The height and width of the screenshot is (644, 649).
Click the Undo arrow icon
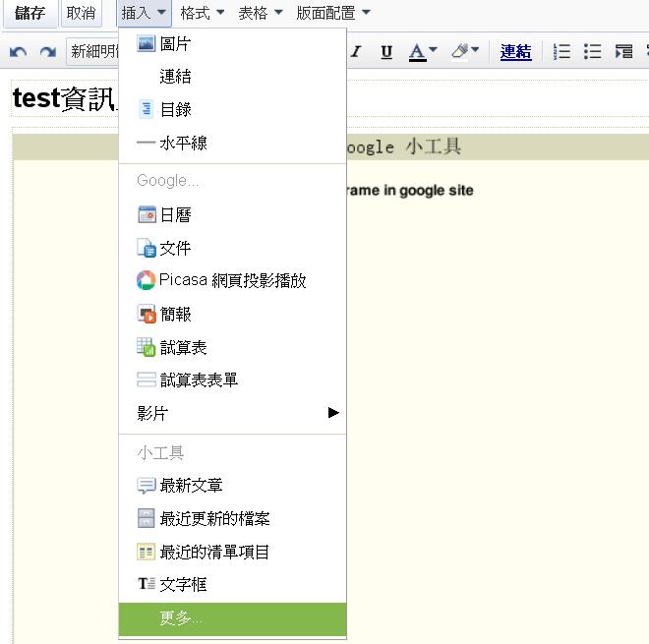click(x=18, y=52)
